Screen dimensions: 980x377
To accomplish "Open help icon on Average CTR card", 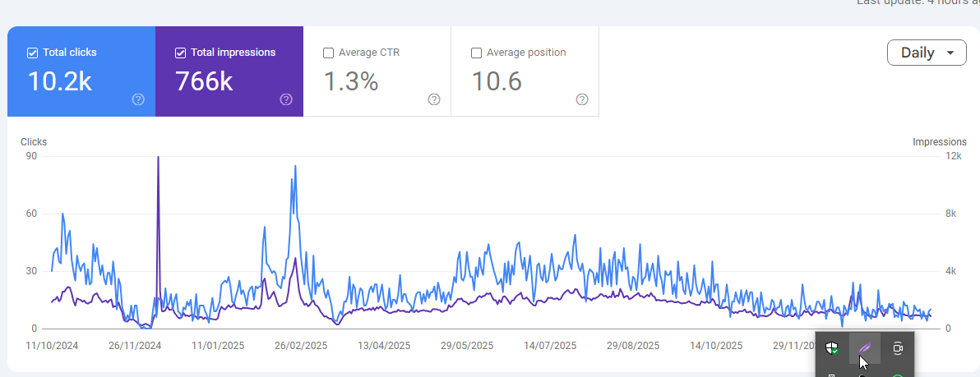I will click(434, 99).
